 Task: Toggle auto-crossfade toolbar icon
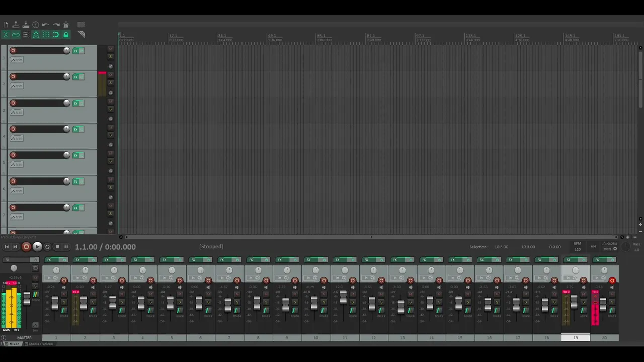pos(6,35)
